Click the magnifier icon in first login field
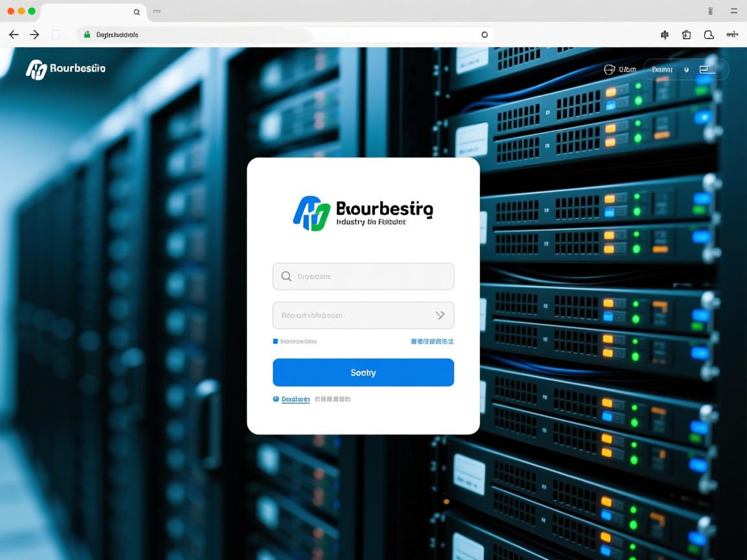Viewport: 747px width, 560px height. click(x=286, y=277)
